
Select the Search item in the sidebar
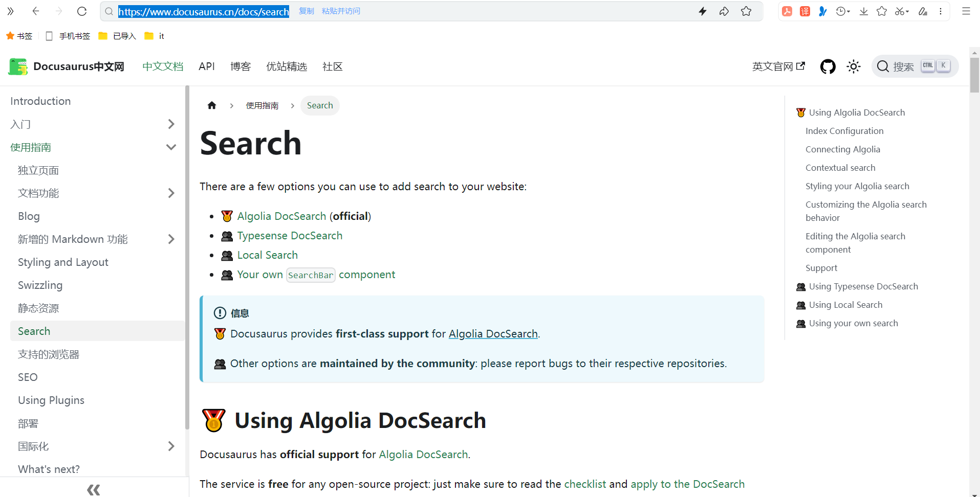[x=97, y=331]
